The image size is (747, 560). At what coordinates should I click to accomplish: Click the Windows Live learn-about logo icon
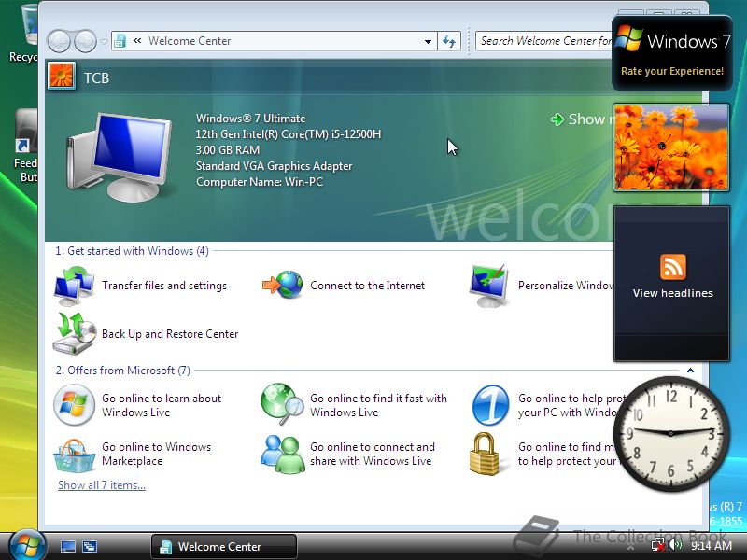tap(74, 405)
